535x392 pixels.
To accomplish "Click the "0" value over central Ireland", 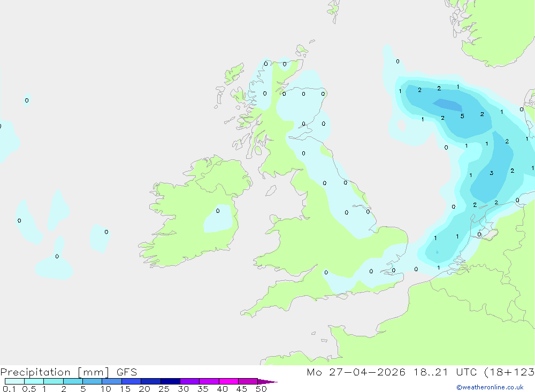I will point(218,211).
